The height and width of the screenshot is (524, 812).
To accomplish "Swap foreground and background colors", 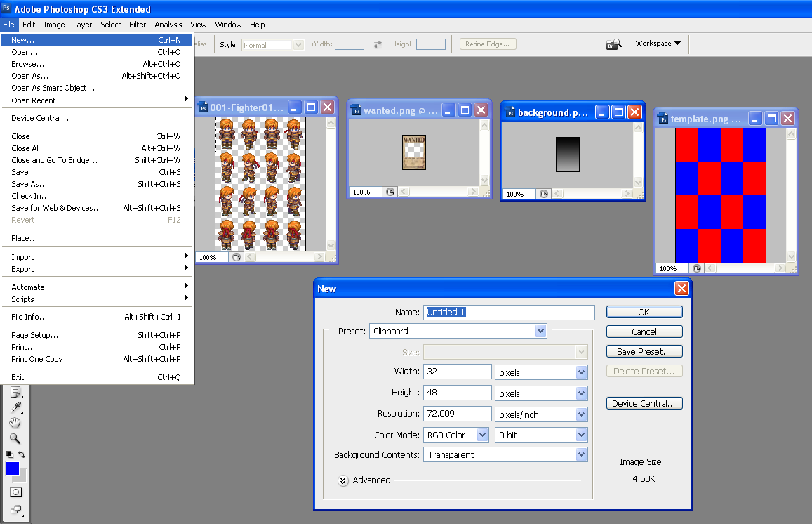I will [22, 454].
